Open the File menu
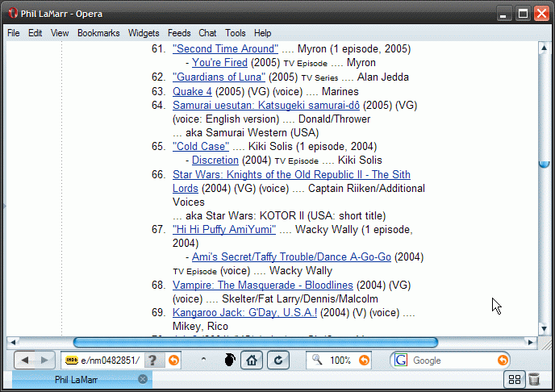The image size is (555, 392). (x=14, y=33)
